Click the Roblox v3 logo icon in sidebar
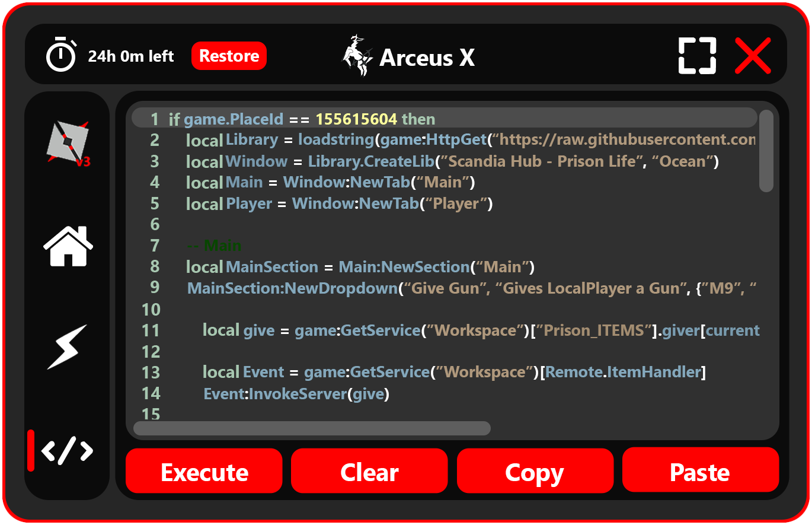The width and height of the screenshot is (812, 525). 68,143
